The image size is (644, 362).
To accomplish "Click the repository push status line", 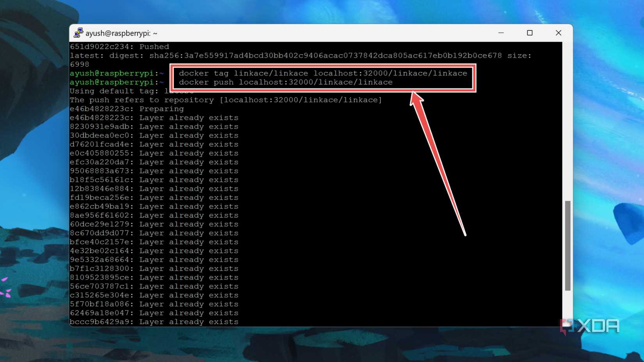I will [x=226, y=99].
